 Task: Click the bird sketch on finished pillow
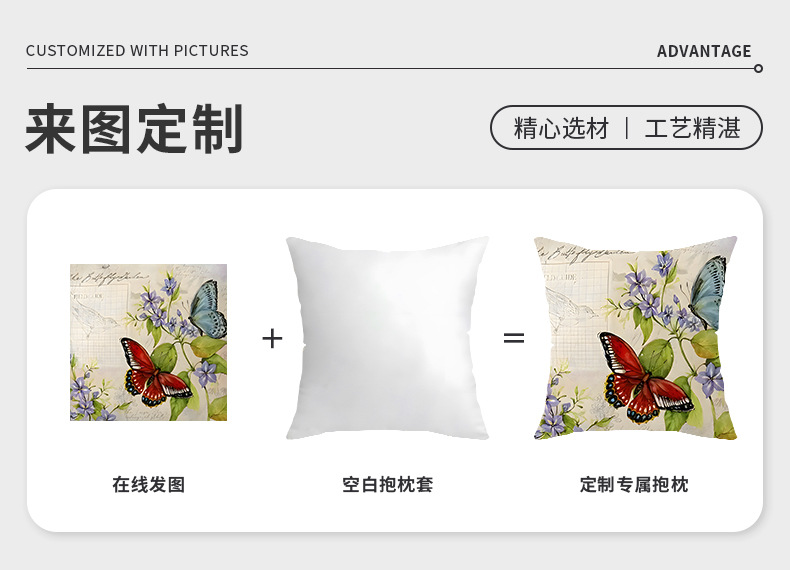[x=570, y=307]
